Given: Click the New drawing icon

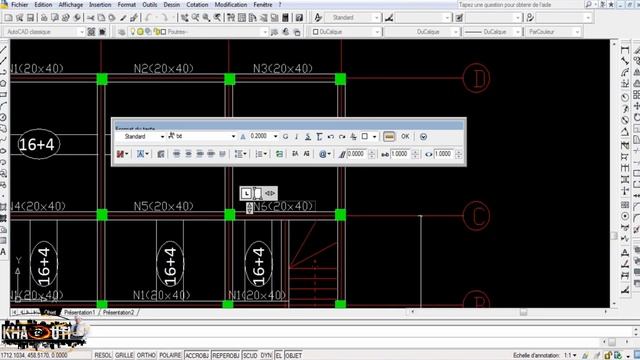Looking at the screenshot, I should tap(8, 18).
